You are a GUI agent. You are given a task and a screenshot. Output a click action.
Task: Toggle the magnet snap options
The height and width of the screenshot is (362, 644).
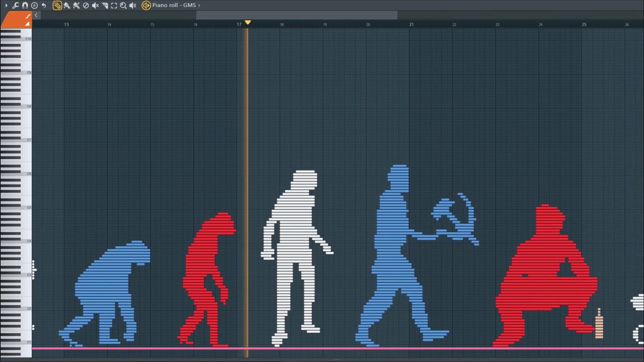click(25, 5)
